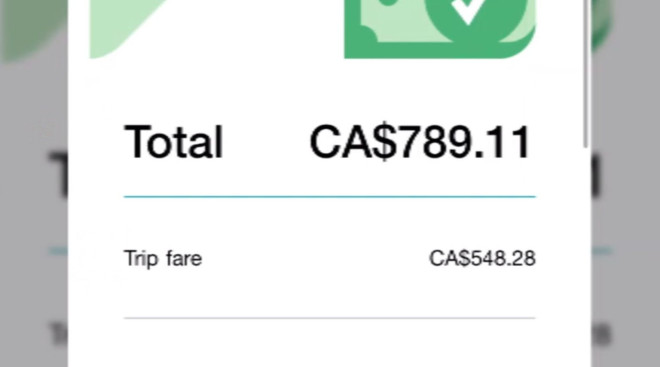Click the green cash payment illustration
Viewport: 660px width, 367px height.
coord(440,29)
